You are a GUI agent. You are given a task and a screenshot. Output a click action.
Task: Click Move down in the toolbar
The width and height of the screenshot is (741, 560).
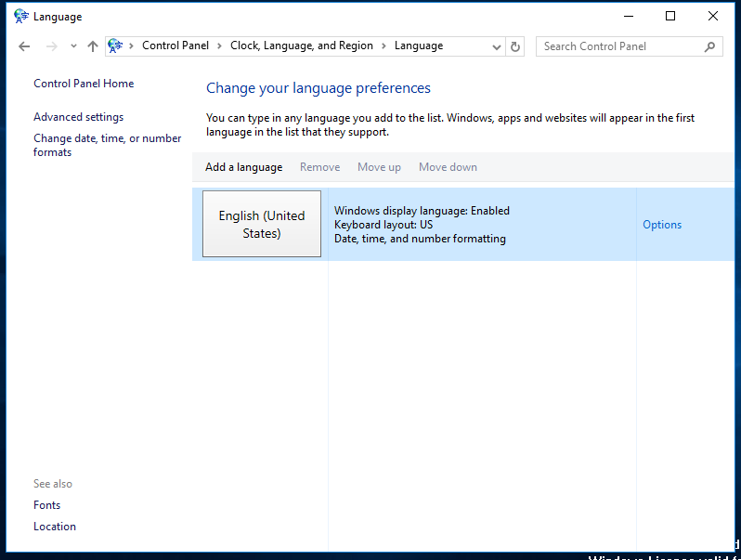tap(448, 167)
